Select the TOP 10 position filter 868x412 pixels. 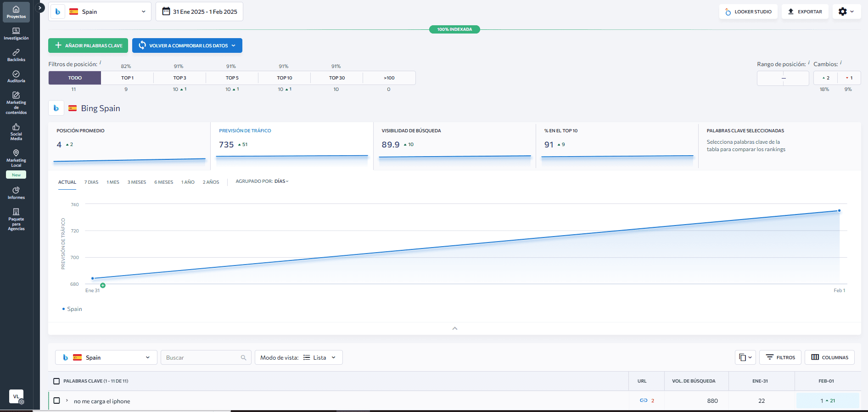click(284, 78)
